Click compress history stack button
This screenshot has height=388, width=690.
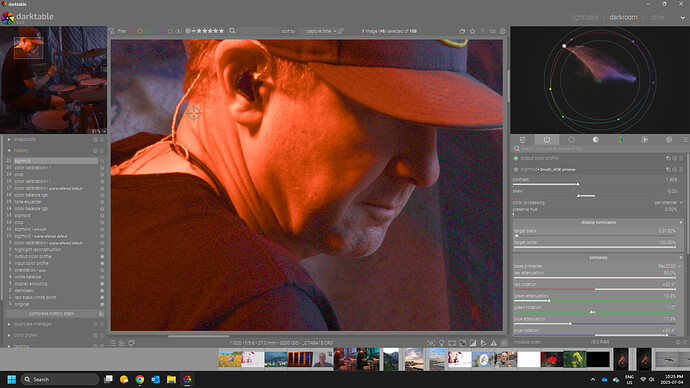tap(51, 314)
